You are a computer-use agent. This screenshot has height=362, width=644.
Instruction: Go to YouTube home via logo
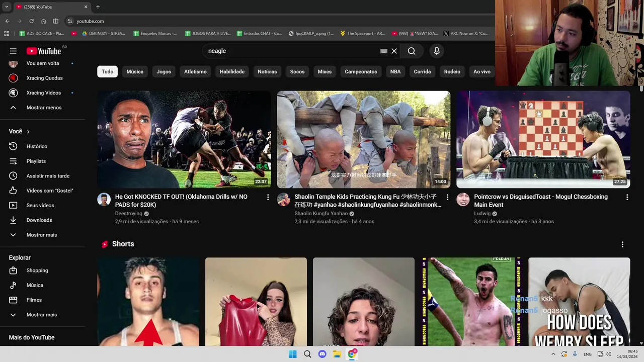[44, 51]
